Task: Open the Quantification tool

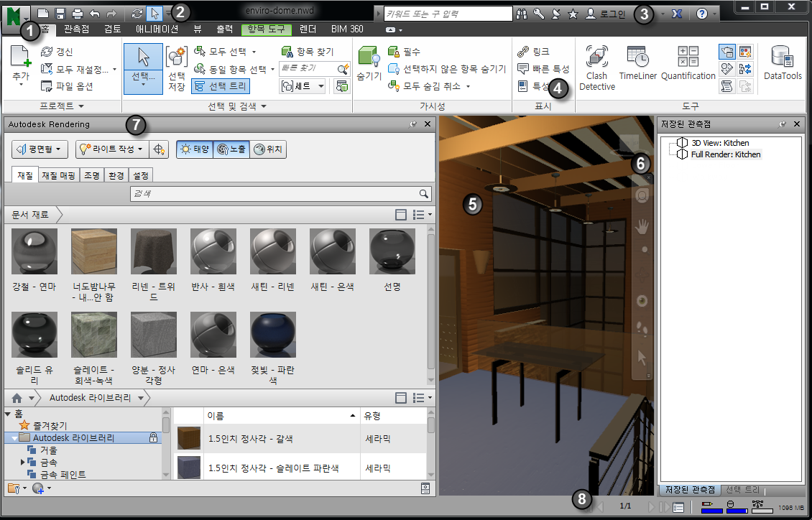Action: click(688, 63)
